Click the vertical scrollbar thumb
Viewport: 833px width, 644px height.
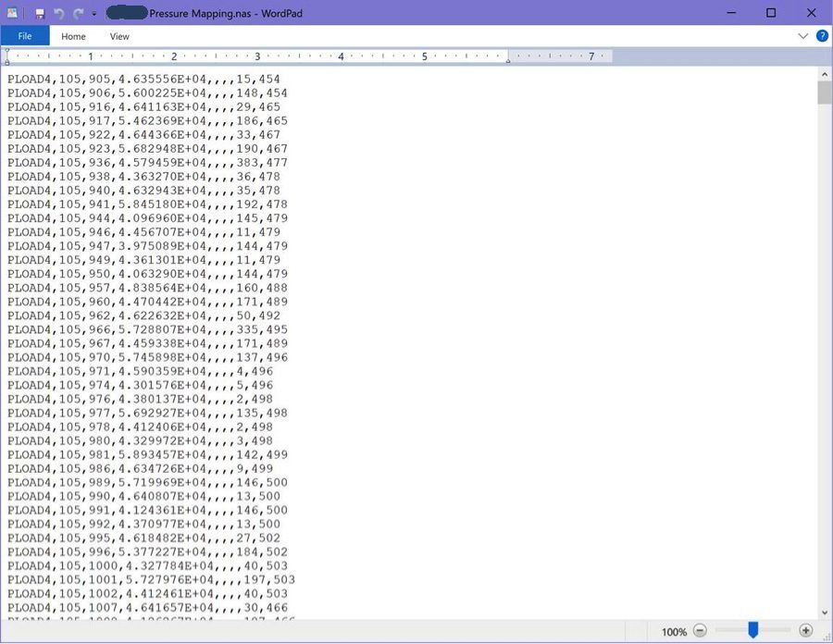(825, 93)
